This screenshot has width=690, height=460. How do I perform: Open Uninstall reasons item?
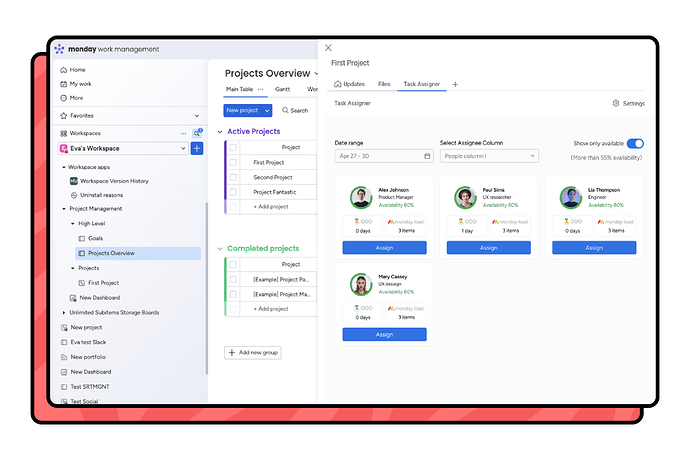(97, 195)
